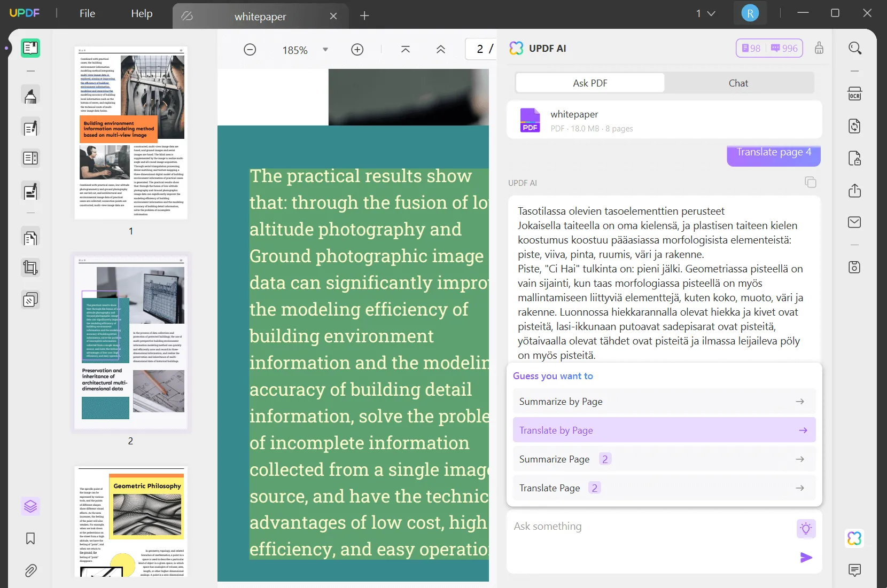Zoom out with minus button

(x=250, y=50)
